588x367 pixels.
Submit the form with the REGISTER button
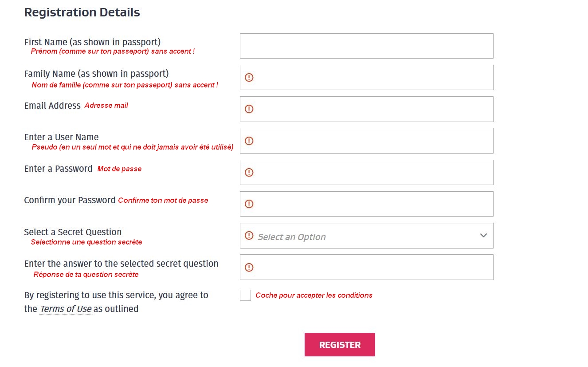(x=340, y=344)
